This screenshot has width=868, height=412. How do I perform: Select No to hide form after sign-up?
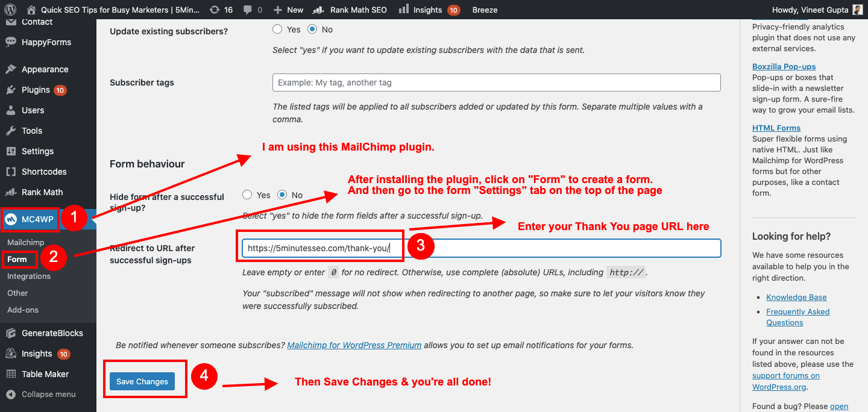click(x=282, y=195)
